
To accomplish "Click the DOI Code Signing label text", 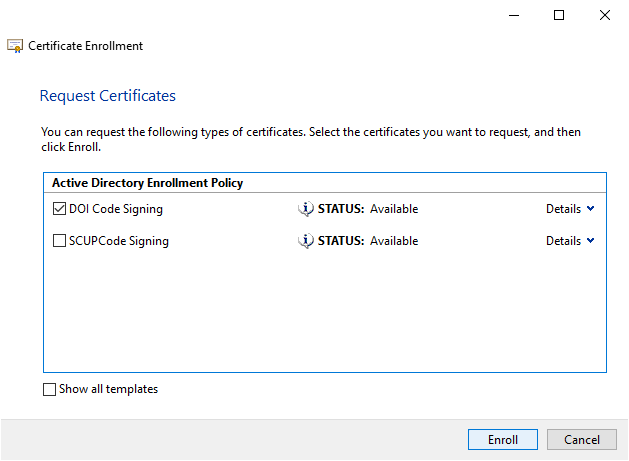I will (x=115, y=209).
